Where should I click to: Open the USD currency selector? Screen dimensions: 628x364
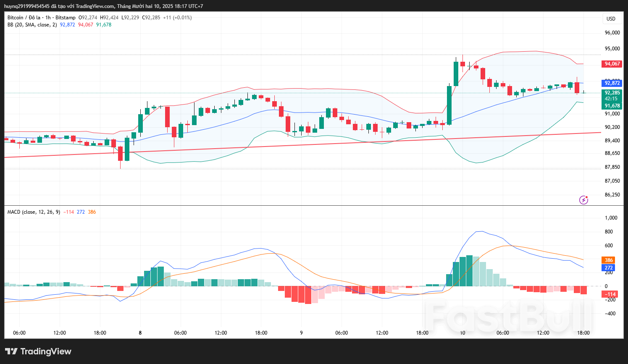[611, 18]
